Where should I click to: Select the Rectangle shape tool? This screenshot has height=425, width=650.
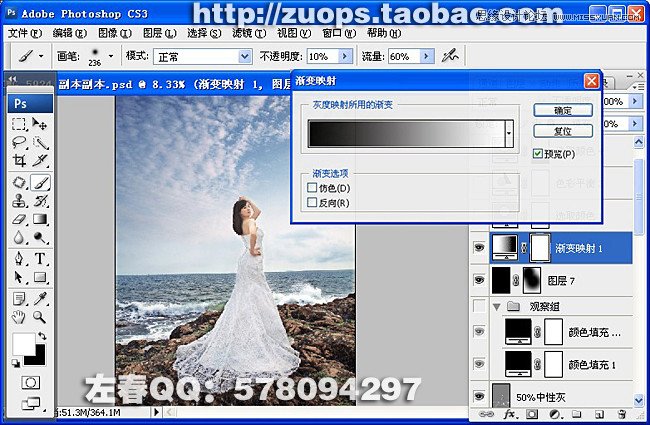tap(40, 277)
